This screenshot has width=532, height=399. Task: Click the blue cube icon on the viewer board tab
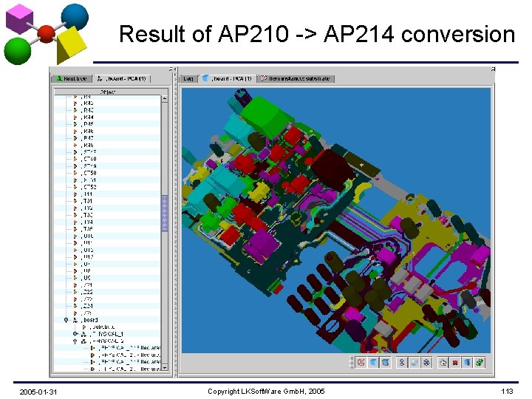click(x=205, y=78)
